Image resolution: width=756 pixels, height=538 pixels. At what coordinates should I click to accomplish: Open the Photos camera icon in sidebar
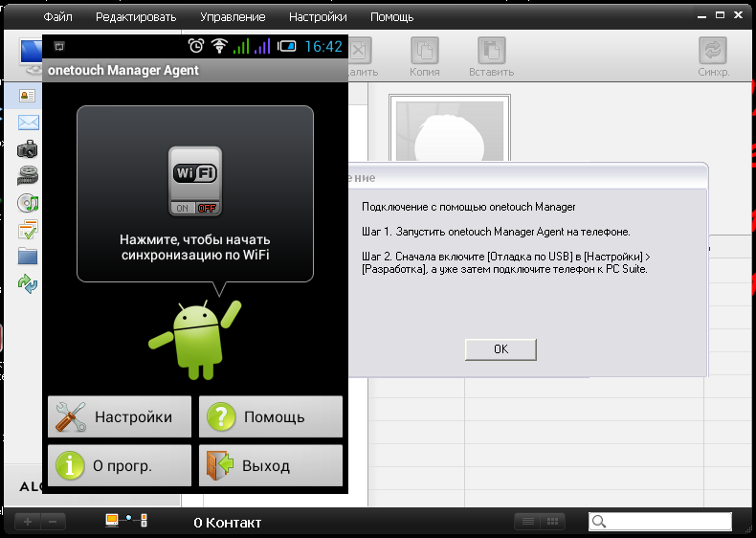[28, 149]
